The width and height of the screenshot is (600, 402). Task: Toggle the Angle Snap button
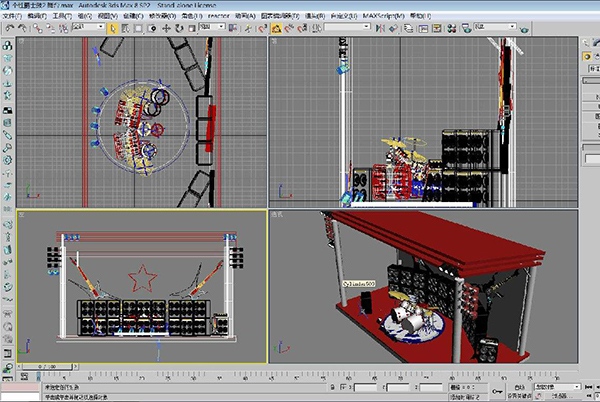(275, 28)
